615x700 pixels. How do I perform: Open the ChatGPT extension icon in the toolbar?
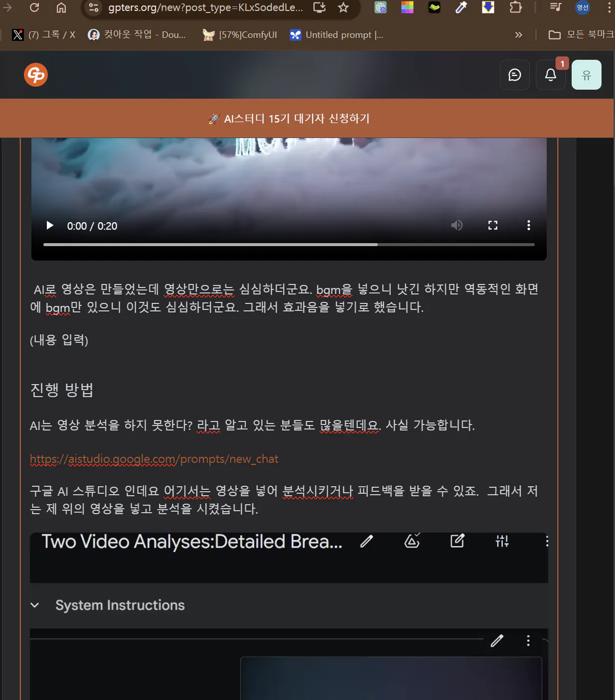click(x=380, y=7)
